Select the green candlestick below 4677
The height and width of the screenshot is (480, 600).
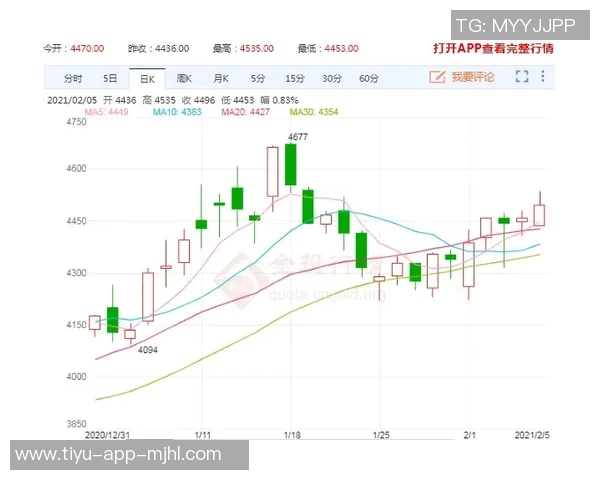[x=291, y=165]
